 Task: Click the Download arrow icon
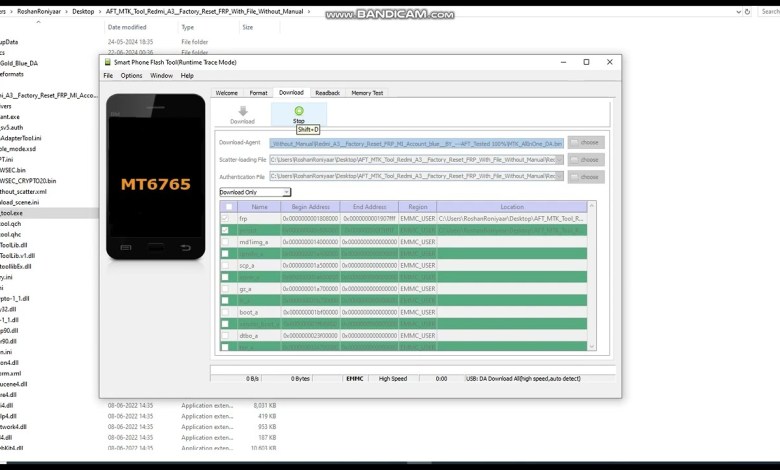tap(243, 111)
